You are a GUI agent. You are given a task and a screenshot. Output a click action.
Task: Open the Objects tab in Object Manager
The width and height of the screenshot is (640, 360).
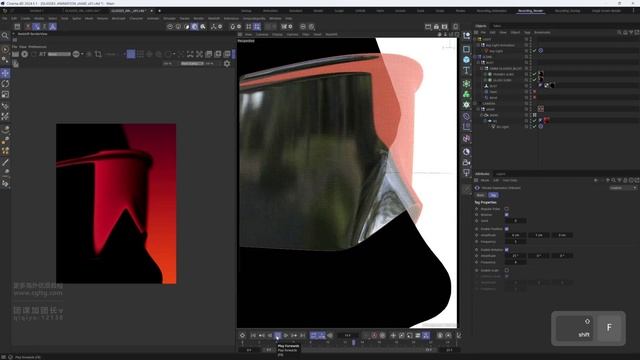(481, 26)
